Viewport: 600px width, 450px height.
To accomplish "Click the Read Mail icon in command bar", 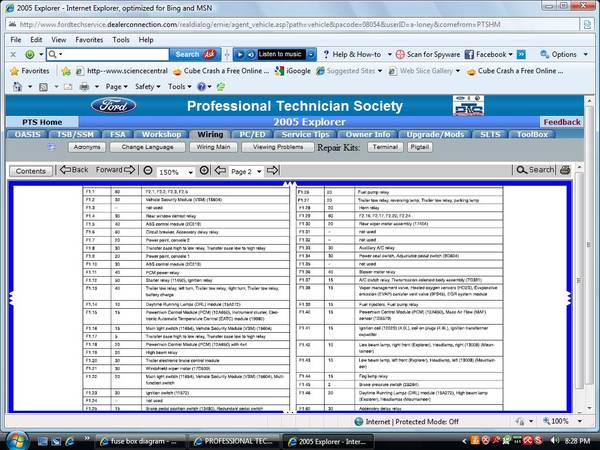I will [x=68, y=87].
